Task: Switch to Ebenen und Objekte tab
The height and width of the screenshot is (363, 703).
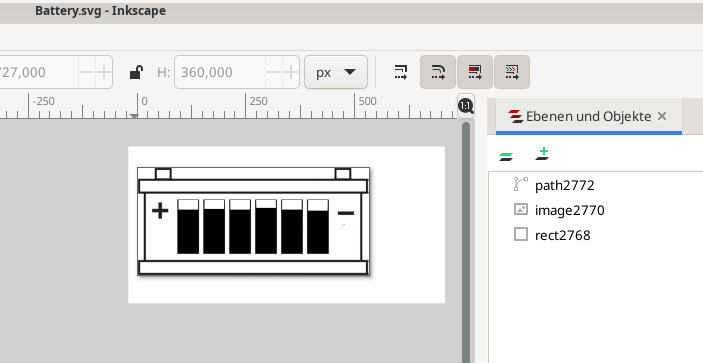Action: (x=588, y=117)
